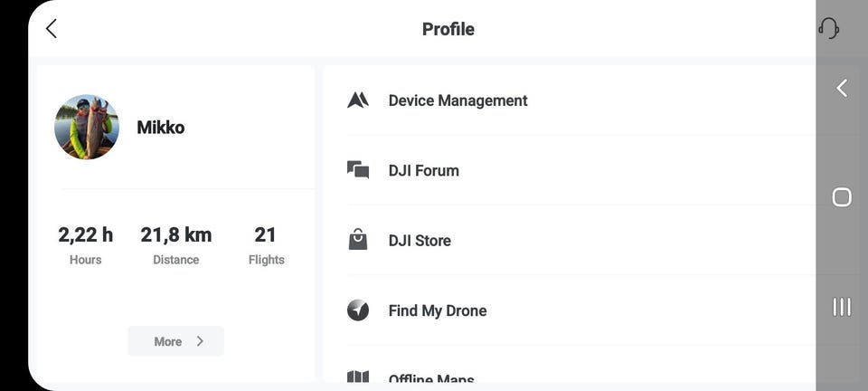Screen dimensions: 868x391
Task: Tap the Find My Drone compass icon
Action: (358, 310)
